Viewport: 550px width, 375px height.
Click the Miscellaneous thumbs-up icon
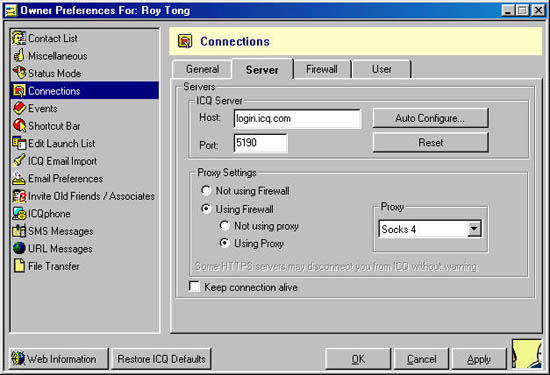click(19, 55)
